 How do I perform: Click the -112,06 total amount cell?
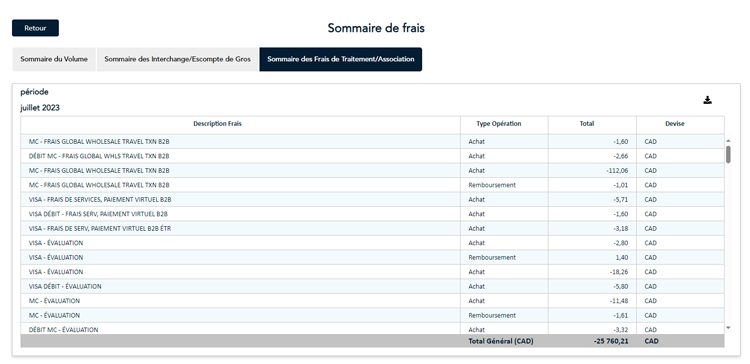coord(592,170)
